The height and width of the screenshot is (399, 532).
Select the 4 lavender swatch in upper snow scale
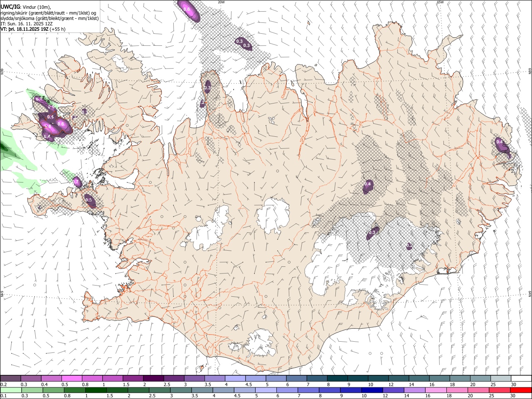[x=235, y=378]
